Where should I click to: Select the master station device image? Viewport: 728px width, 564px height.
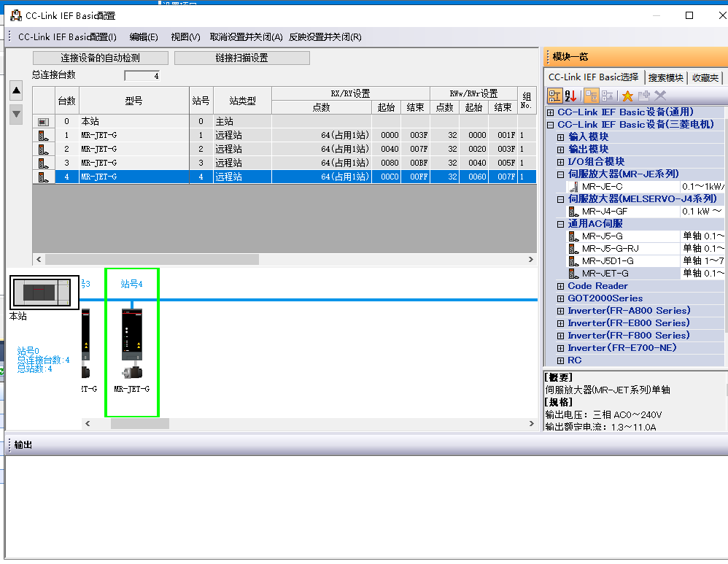point(43,292)
